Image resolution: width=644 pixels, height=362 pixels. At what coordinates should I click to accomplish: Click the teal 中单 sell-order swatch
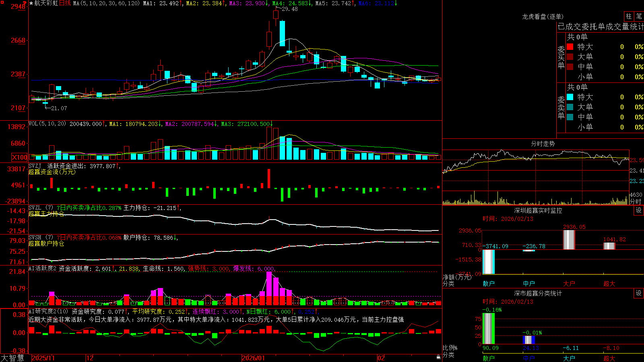[x=570, y=117]
